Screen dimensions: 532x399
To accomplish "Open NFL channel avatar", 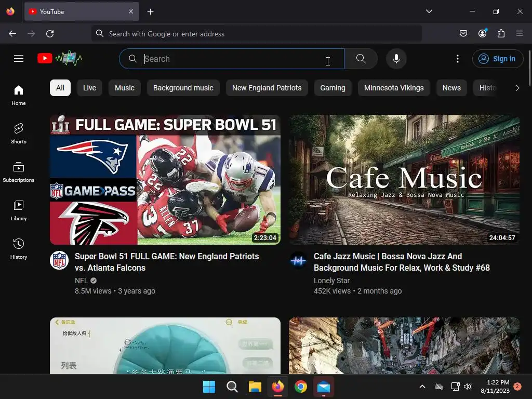I will tap(59, 260).
